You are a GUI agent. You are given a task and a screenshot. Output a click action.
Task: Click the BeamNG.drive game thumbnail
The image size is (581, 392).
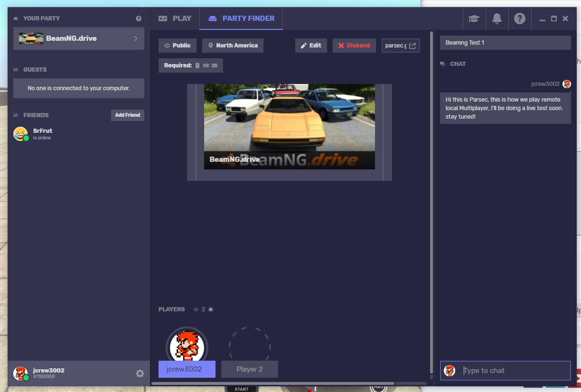[290, 127]
